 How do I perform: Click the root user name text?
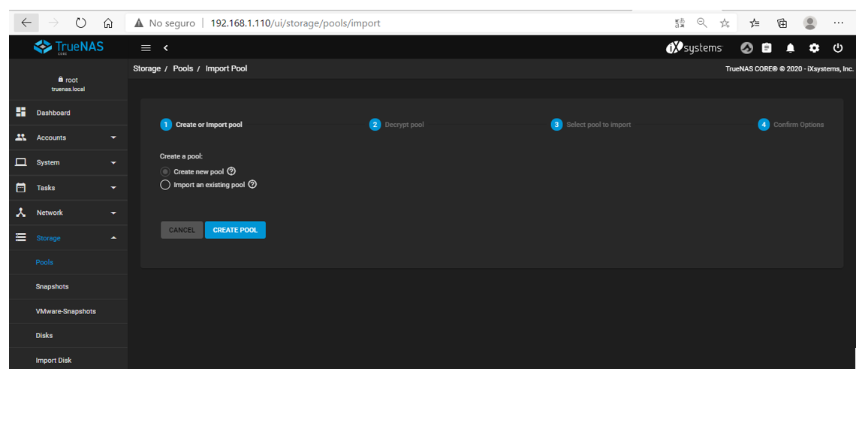pos(71,80)
